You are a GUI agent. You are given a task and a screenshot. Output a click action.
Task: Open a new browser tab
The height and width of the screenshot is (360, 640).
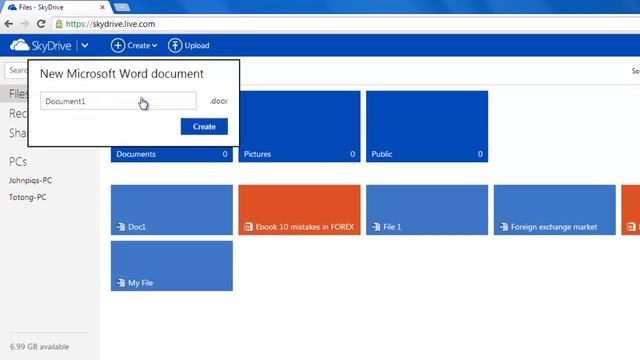(122, 7)
